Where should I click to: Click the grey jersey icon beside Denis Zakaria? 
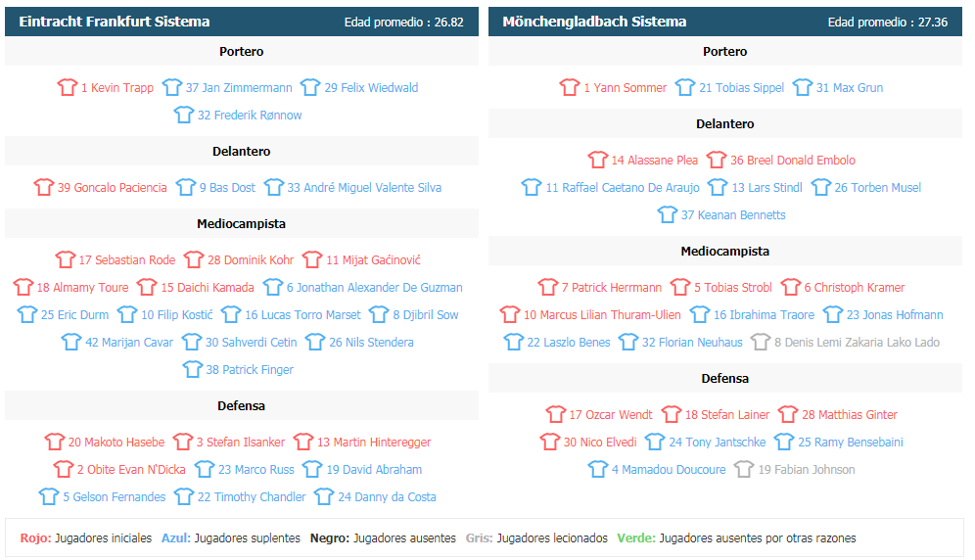pyautogui.click(x=760, y=342)
